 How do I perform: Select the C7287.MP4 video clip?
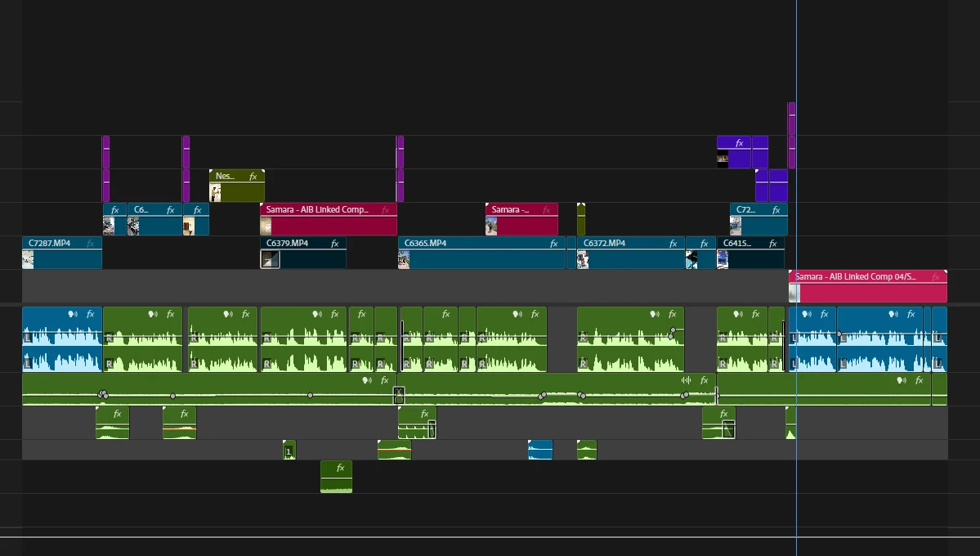point(62,253)
